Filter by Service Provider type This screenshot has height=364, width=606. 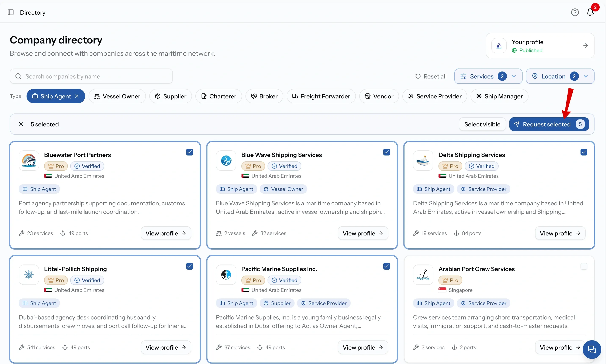pos(435,96)
